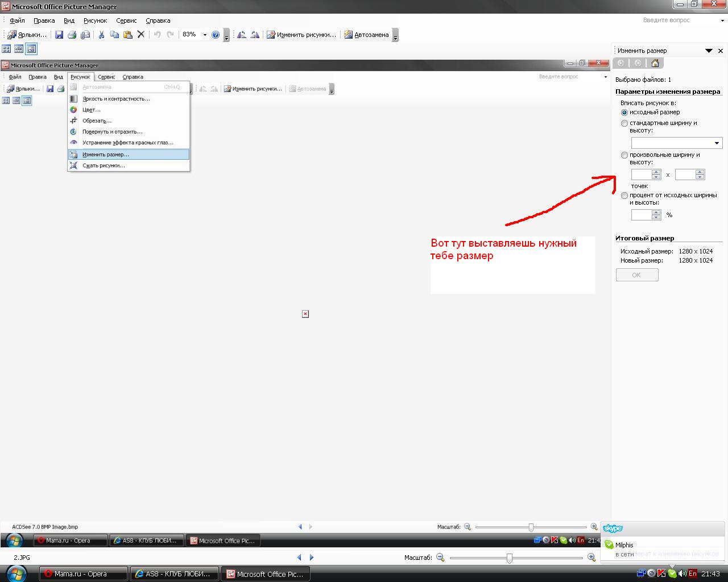Click 'Mama.ru - Opera' on the bottom taskbar
The width and height of the screenshot is (728, 582).
pos(82,574)
